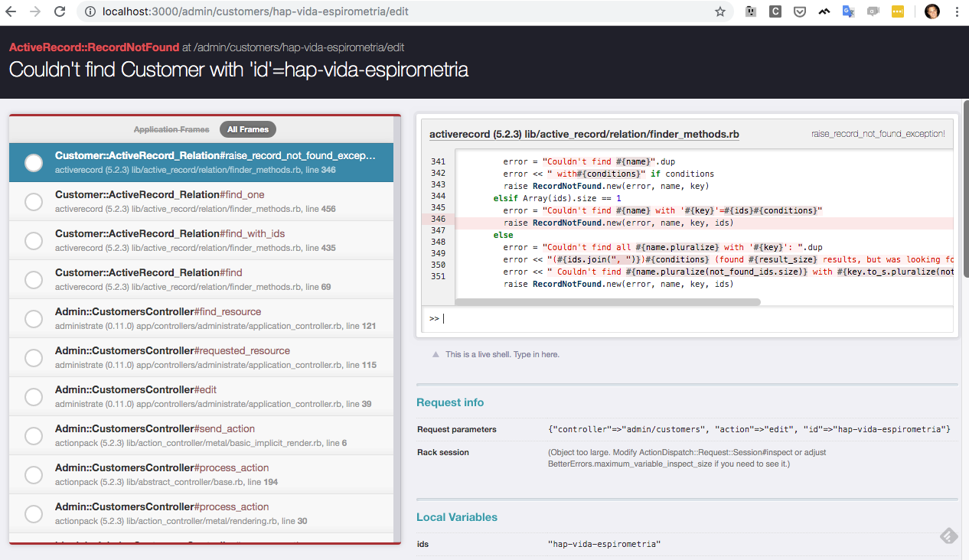Switch to All Frames tab
The image size is (969, 560).
coord(248,129)
